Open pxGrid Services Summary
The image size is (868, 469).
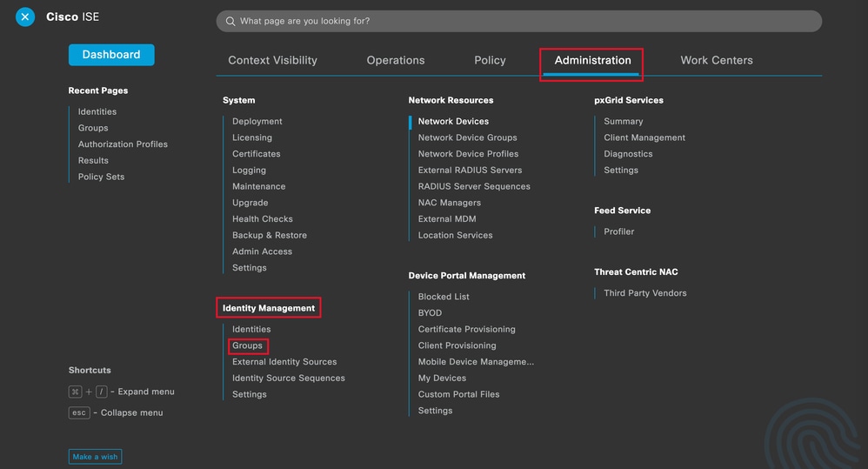pyautogui.click(x=624, y=121)
